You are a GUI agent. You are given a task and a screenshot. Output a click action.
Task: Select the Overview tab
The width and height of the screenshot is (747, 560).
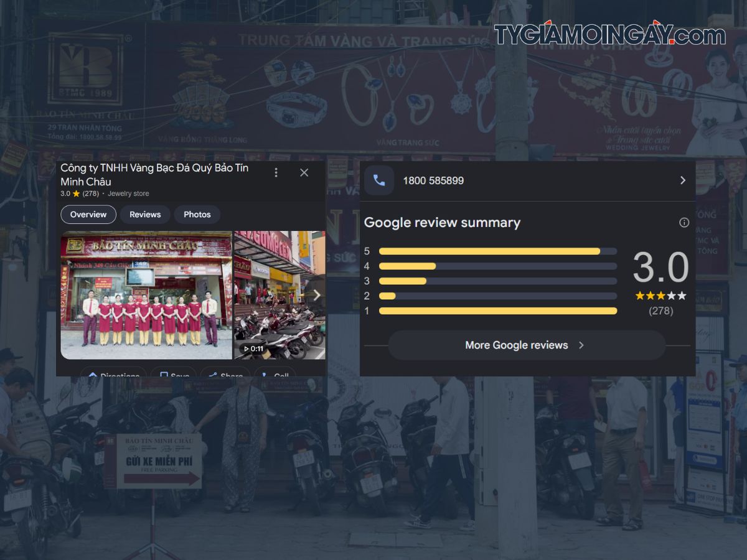[88, 215]
